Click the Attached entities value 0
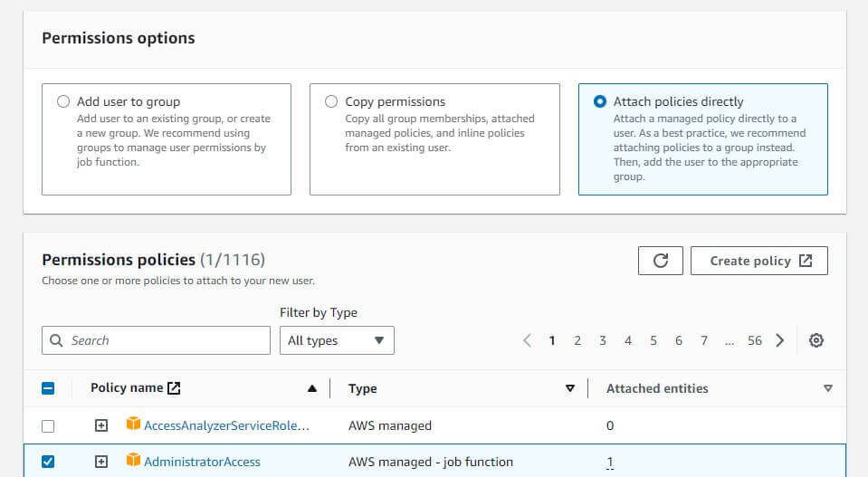868x477 pixels. click(x=610, y=425)
